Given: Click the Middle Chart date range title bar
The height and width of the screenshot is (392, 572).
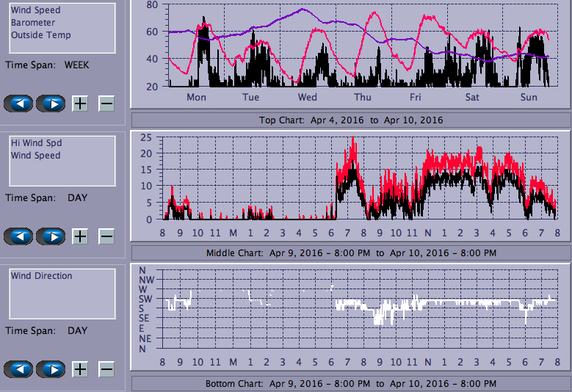Looking at the screenshot, I should pyautogui.click(x=350, y=253).
